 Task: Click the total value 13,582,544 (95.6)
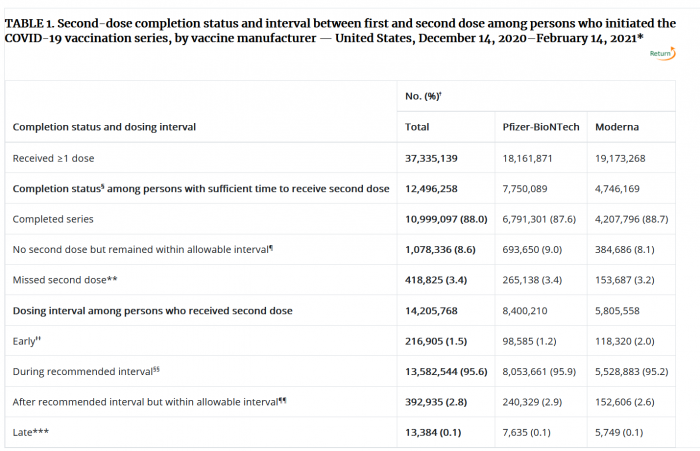pyautogui.click(x=446, y=372)
